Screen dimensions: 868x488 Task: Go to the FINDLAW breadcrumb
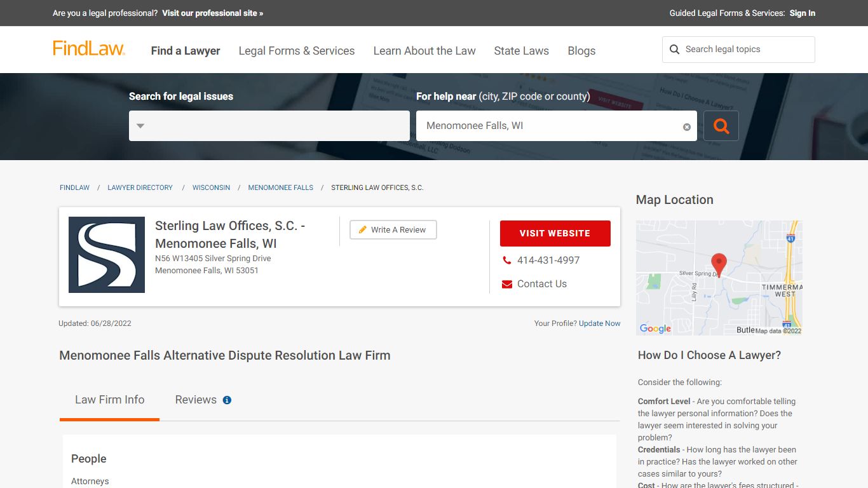pos(75,188)
